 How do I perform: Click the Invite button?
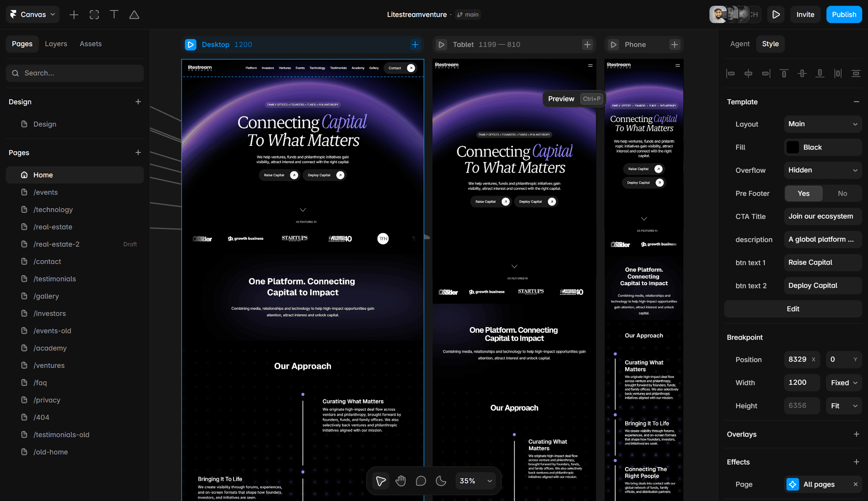[x=805, y=14]
